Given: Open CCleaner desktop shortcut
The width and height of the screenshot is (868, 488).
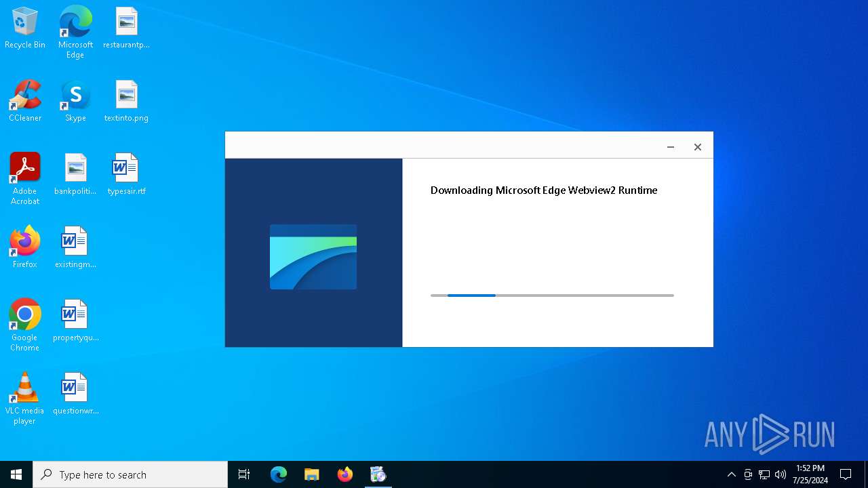Looking at the screenshot, I should (x=25, y=102).
